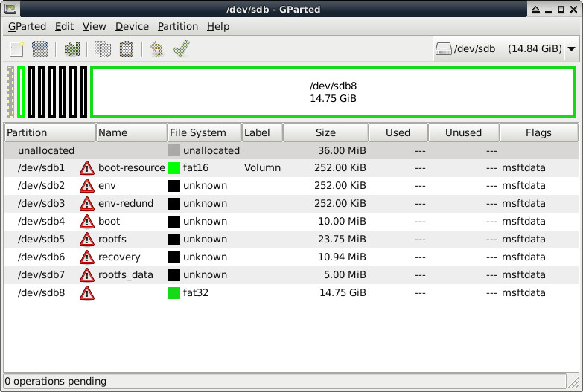Click the Copy partition toolbar icon

pos(103,49)
